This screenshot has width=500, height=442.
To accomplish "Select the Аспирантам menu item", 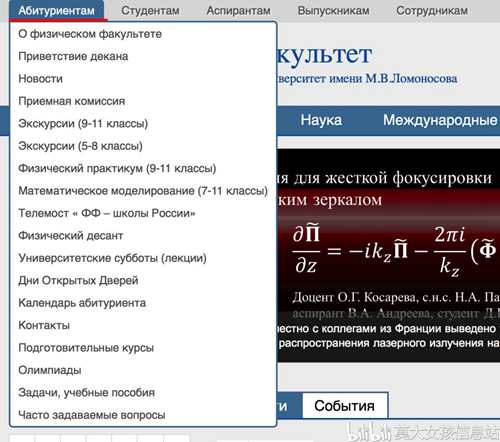I will coord(238,11).
